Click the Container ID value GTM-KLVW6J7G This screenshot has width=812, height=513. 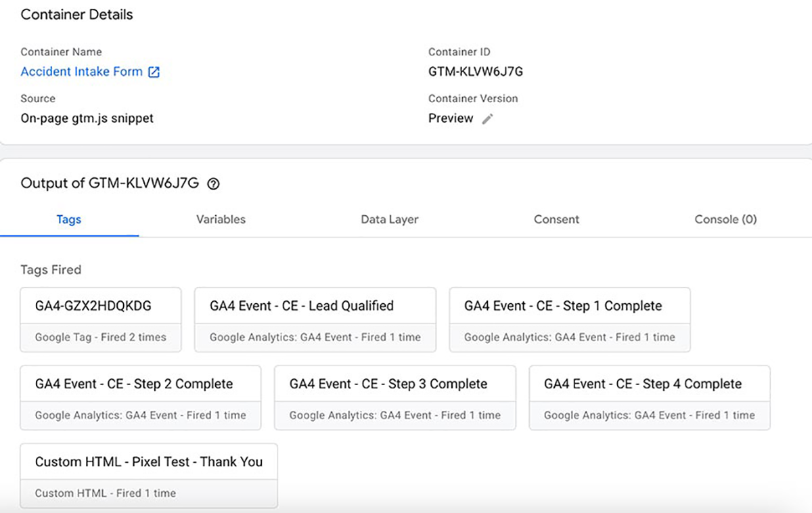click(476, 72)
